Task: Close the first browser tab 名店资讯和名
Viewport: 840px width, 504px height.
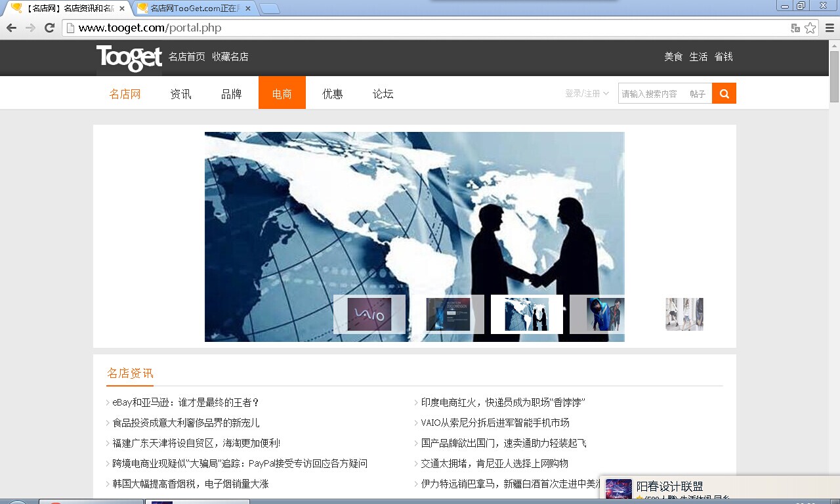Action: [122, 9]
